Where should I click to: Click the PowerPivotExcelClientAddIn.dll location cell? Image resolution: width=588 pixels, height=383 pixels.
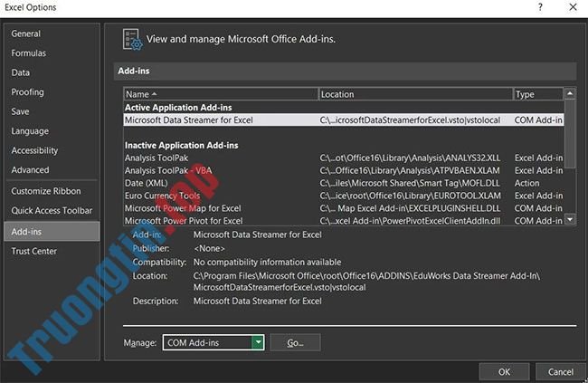coord(410,221)
